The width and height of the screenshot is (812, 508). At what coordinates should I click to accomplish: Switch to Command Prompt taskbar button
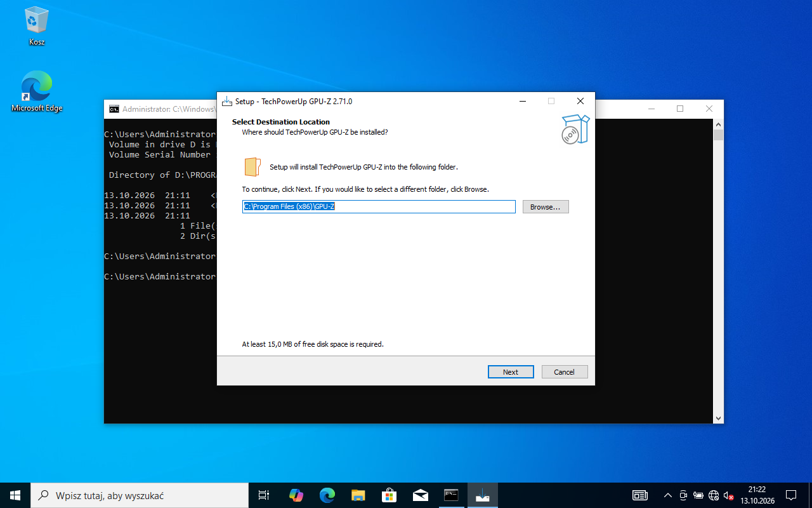click(x=451, y=495)
